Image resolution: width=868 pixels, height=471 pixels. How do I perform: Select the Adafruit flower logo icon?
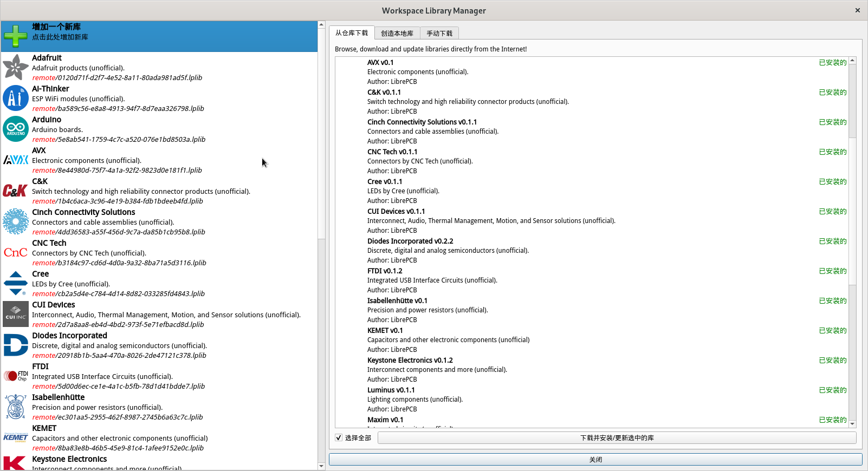pyautogui.click(x=15, y=67)
